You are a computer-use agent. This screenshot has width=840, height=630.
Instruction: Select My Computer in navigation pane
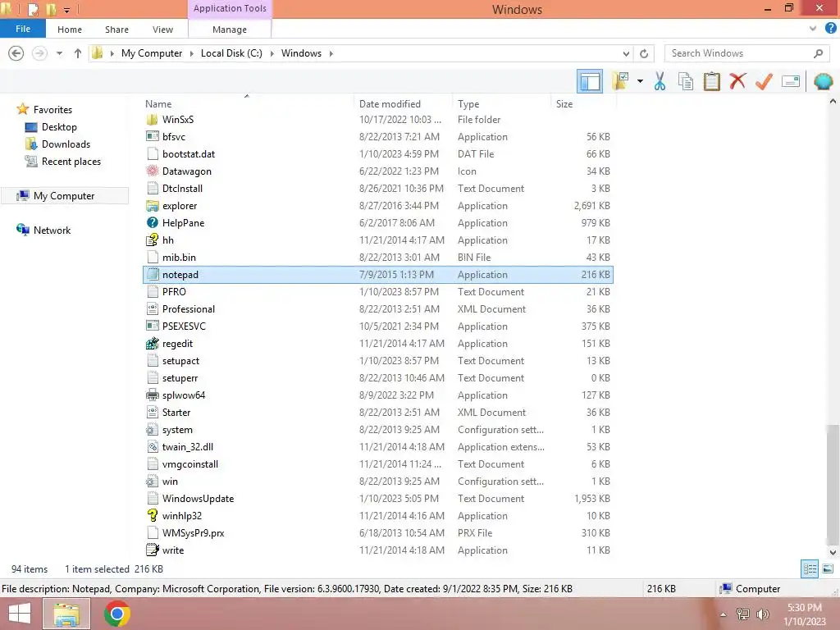64,196
